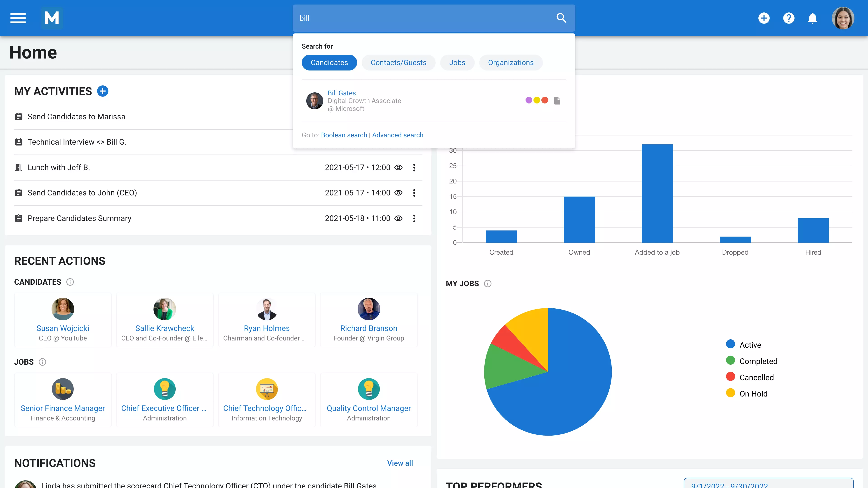Toggle eye icon for Prepare Candidates Summary
The height and width of the screenshot is (488, 868).
[x=398, y=218]
